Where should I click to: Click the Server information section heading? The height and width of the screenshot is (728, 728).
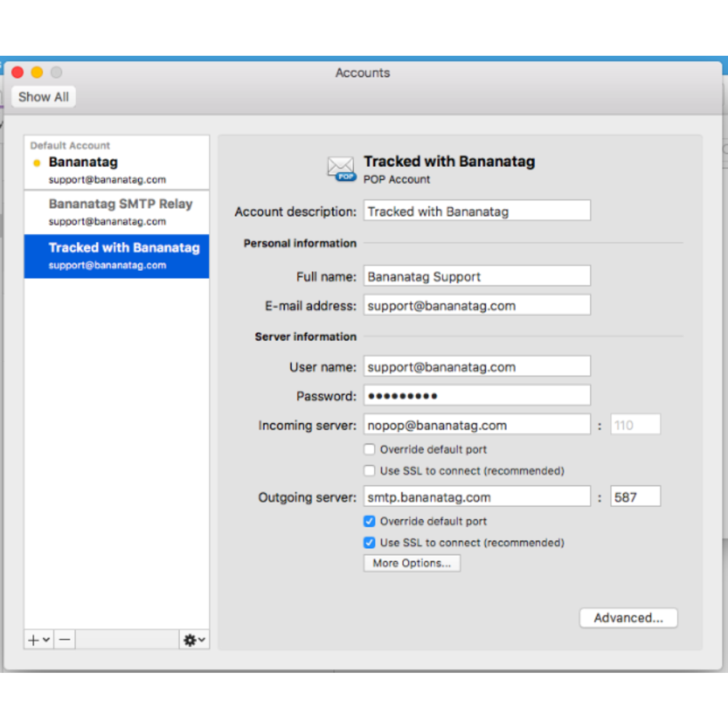(x=305, y=337)
